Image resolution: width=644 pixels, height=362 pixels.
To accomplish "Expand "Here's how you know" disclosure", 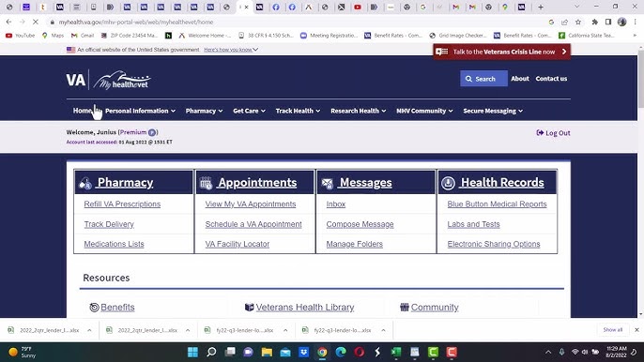I will tap(231, 50).
